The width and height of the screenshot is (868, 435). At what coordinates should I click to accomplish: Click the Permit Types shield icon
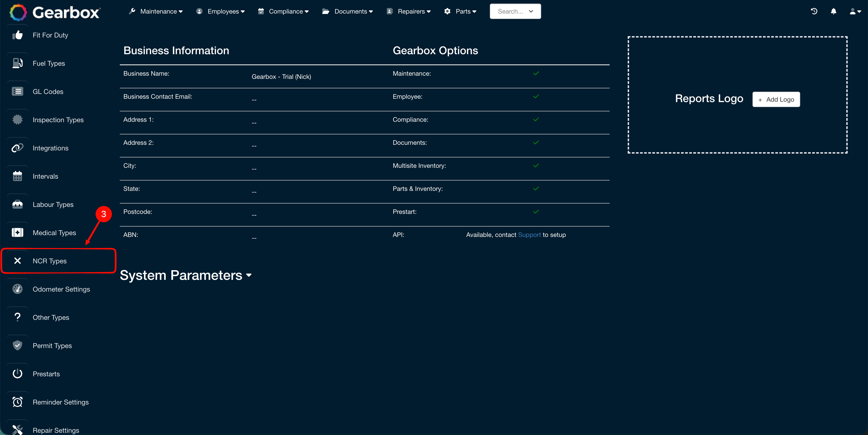pyautogui.click(x=18, y=346)
